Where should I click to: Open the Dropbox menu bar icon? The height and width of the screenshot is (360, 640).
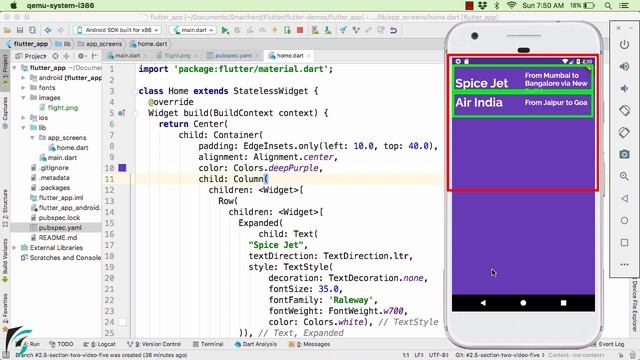tap(482, 6)
